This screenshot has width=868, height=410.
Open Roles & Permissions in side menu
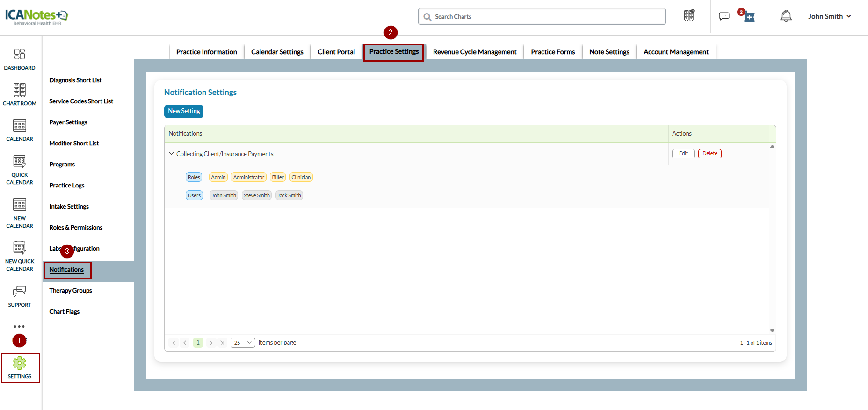[x=76, y=228]
